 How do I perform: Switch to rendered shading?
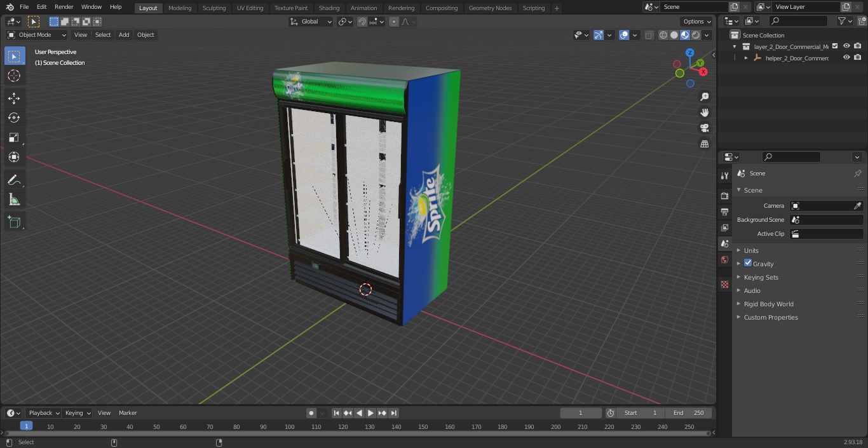(696, 35)
